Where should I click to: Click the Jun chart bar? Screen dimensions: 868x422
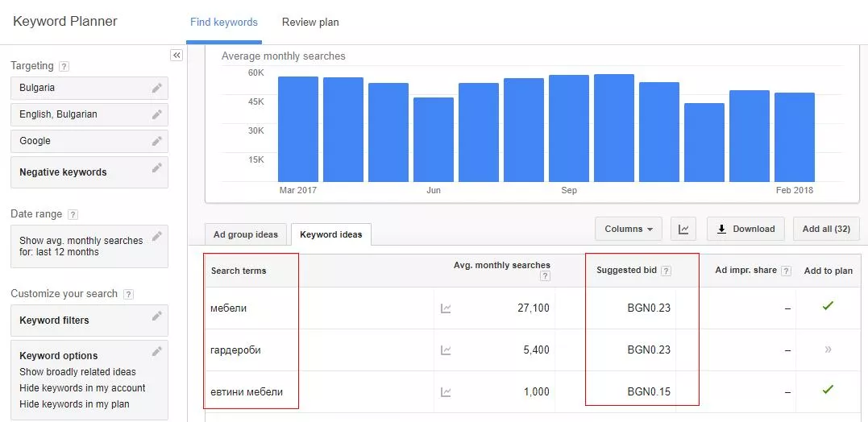(434, 139)
